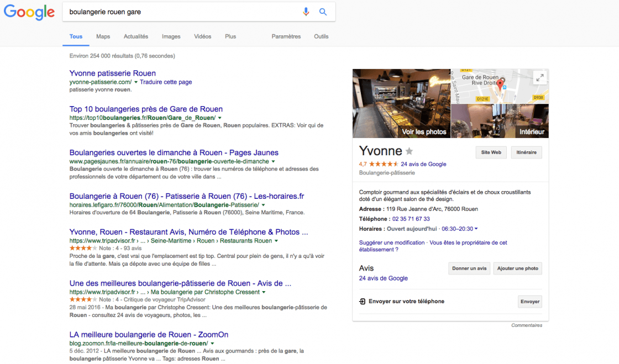Click the Itinéraire button

526,152
